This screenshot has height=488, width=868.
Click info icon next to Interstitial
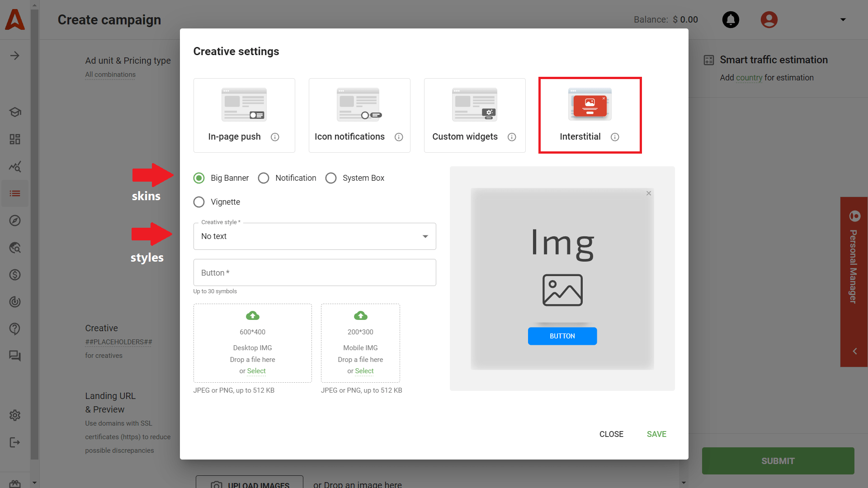615,137
